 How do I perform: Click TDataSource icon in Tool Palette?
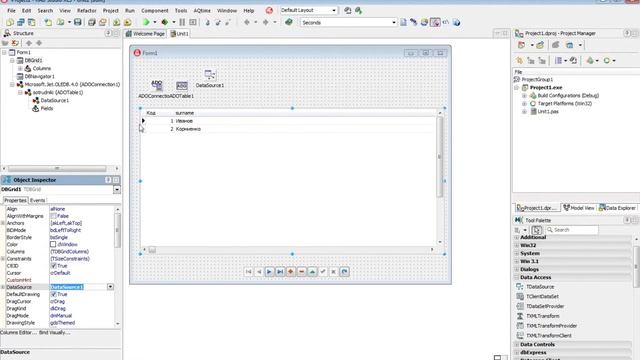click(520, 287)
